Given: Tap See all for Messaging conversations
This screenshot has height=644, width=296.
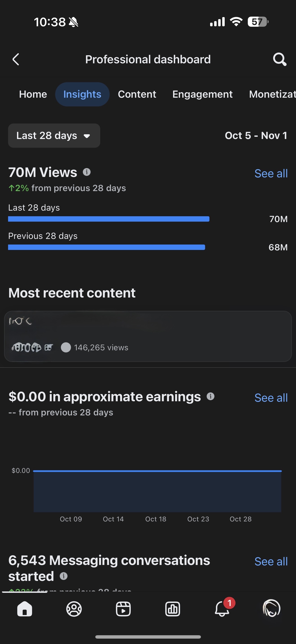Looking at the screenshot, I should tap(271, 562).
